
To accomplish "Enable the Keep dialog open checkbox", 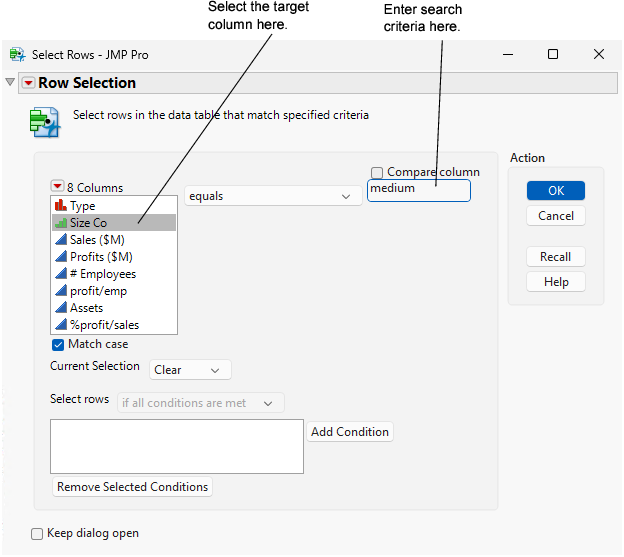I will tap(37, 534).
